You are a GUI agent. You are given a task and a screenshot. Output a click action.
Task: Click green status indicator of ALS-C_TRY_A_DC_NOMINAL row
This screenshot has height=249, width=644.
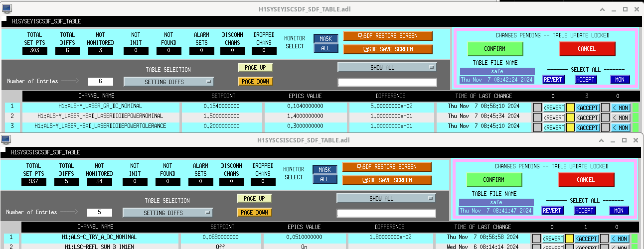click(635, 239)
